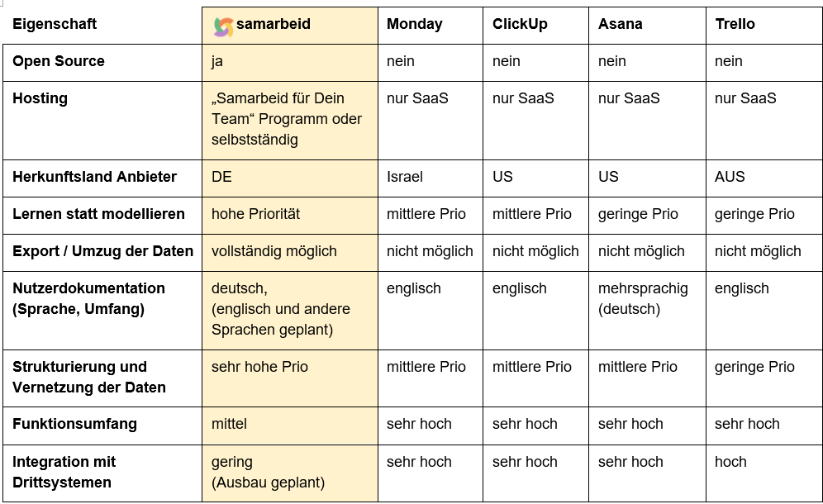
Task: Click the Lernen statt modellieren label
Action: coord(98,214)
